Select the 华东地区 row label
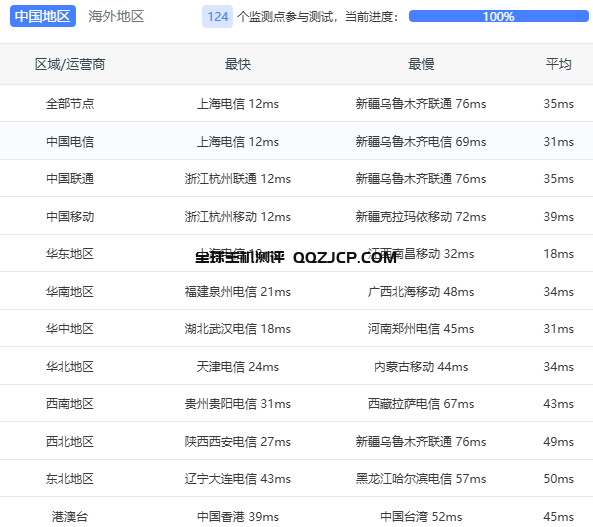 [x=70, y=253]
